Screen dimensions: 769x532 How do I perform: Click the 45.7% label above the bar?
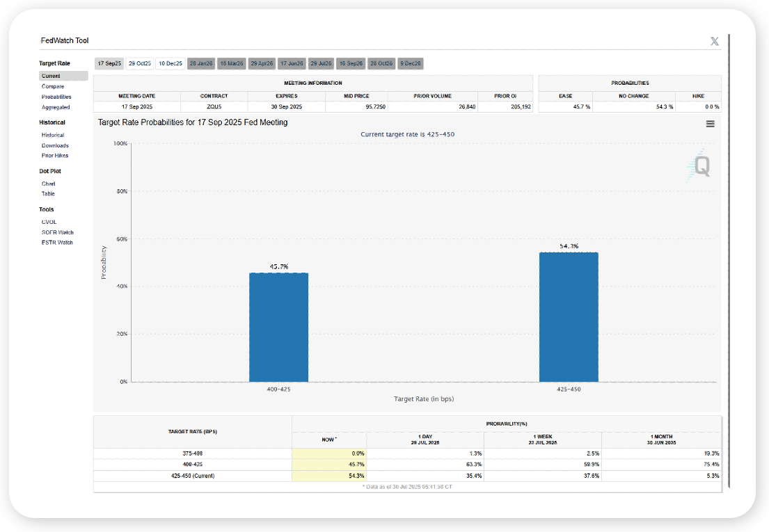pyautogui.click(x=279, y=267)
